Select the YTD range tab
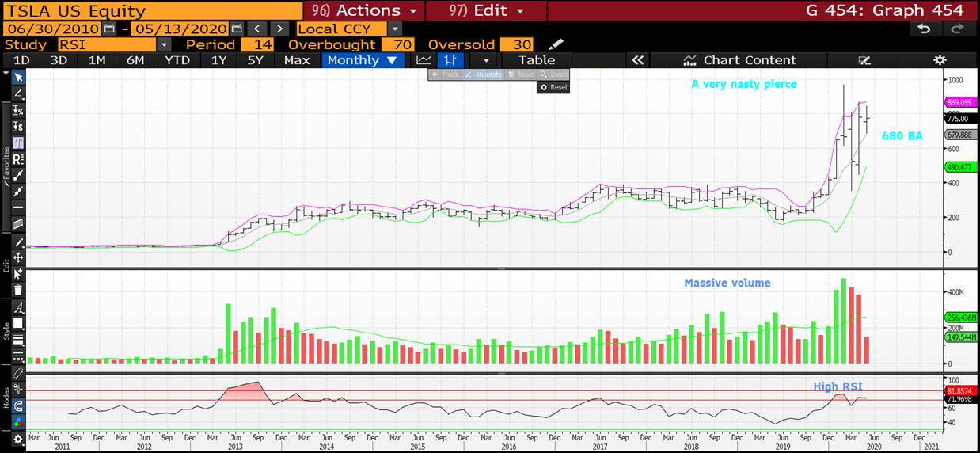The width and height of the screenshot is (980, 453). click(x=177, y=60)
